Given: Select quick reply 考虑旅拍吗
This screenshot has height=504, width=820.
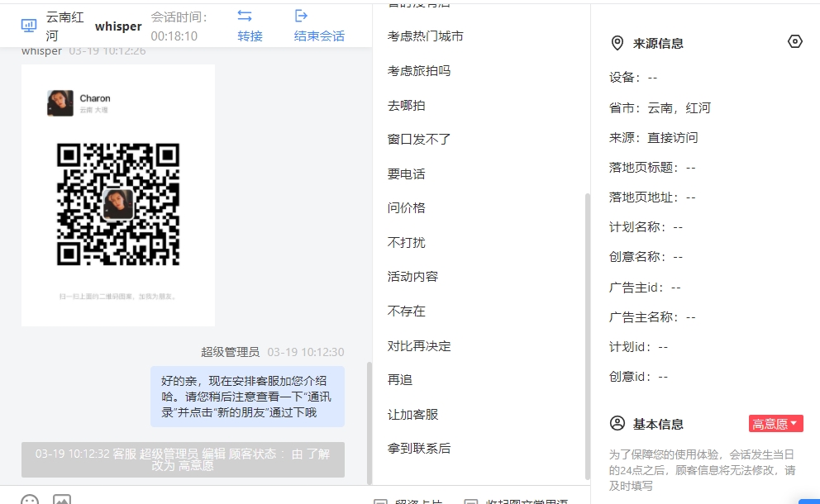Looking at the screenshot, I should [x=419, y=70].
